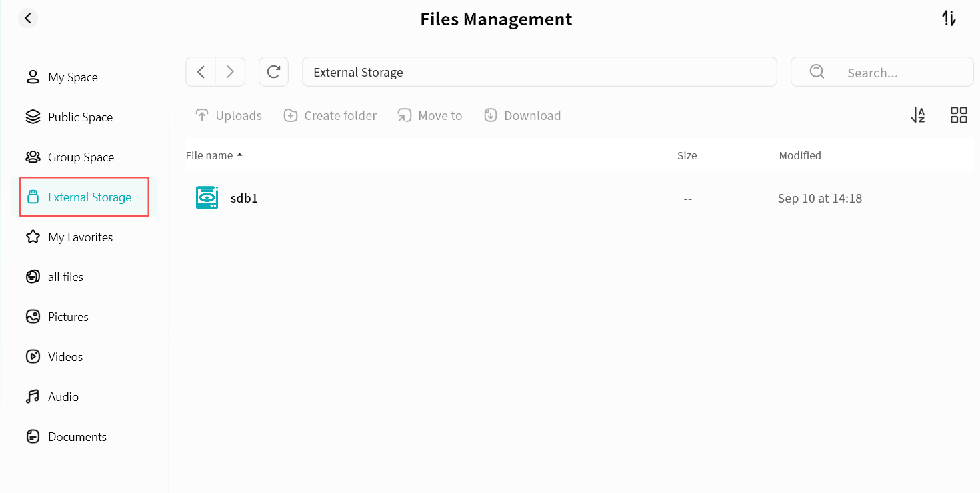
Task: Navigate forward with the right chevron button
Action: [230, 72]
